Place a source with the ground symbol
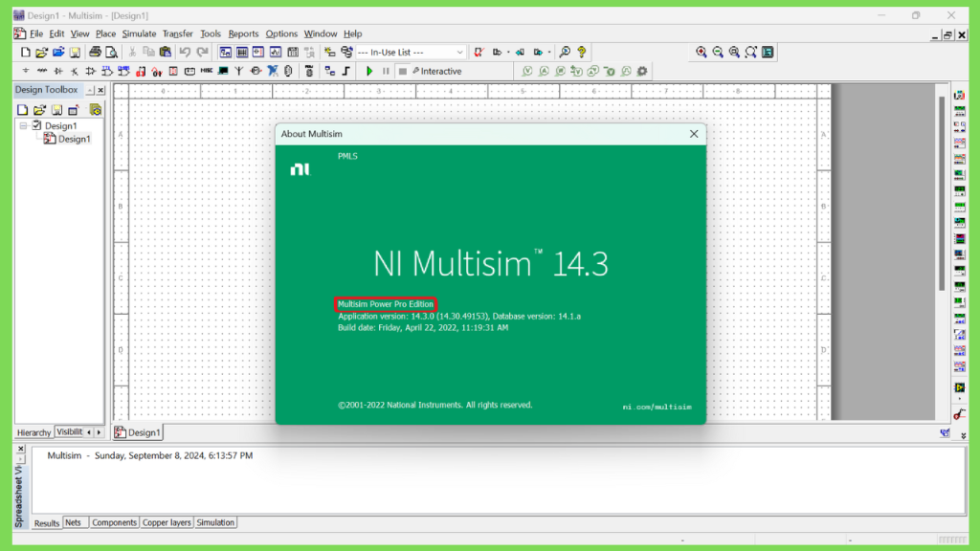 pyautogui.click(x=26, y=71)
